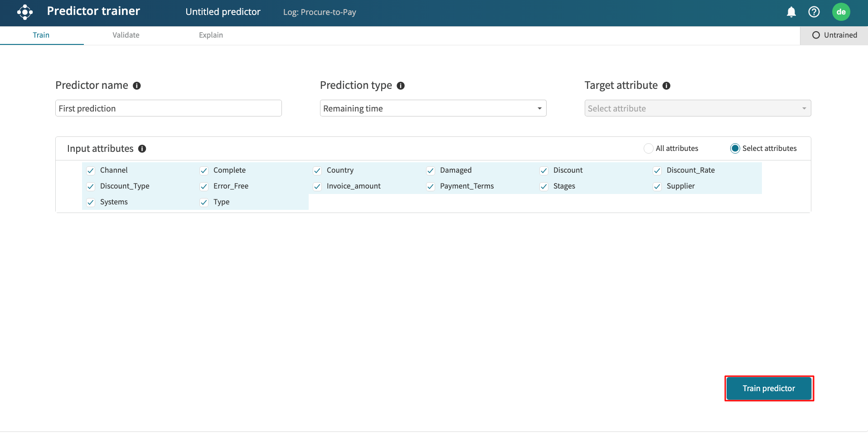Image resolution: width=868 pixels, height=436 pixels.
Task: Click the Predictor trainer logo icon
Action: (x=25, y=12)
